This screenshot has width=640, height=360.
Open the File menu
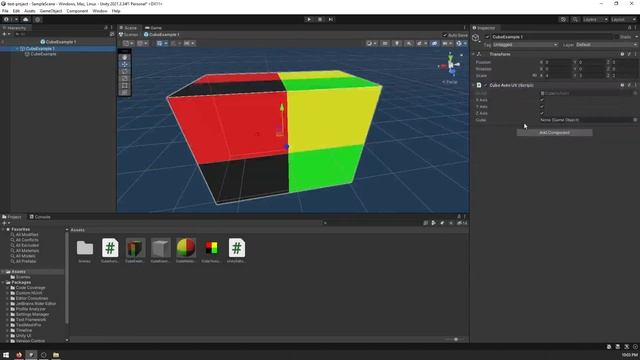click(5, 11)
